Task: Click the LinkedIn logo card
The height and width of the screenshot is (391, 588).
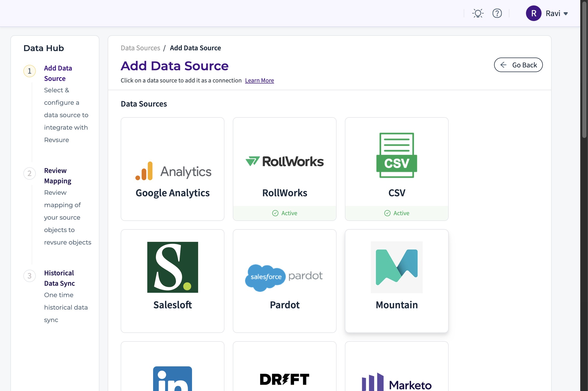Action: [173, 379]
